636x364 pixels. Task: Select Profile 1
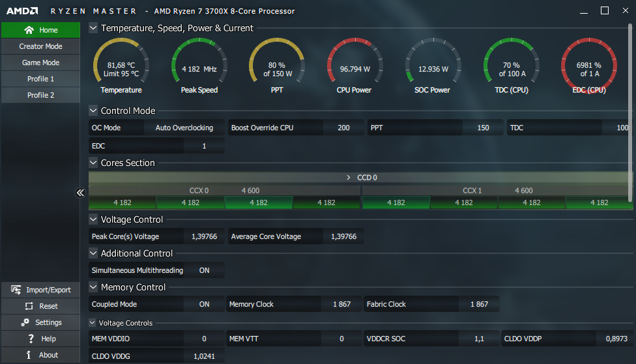click(x=40, y=79)
